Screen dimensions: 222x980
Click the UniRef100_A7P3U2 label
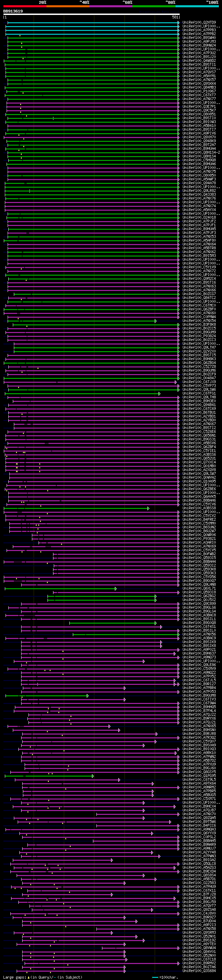click(x=199, y=53)
